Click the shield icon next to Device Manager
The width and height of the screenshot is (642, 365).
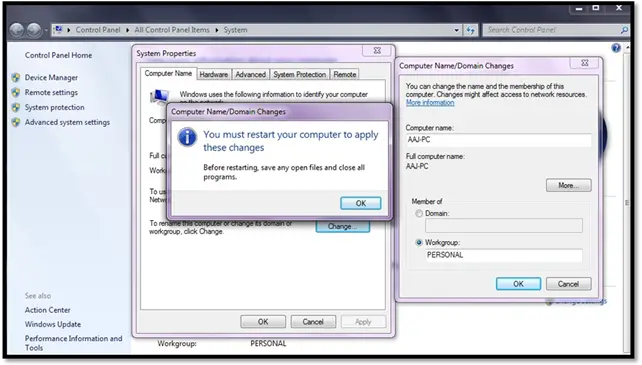pyautogui.click(x=16, y=77)
